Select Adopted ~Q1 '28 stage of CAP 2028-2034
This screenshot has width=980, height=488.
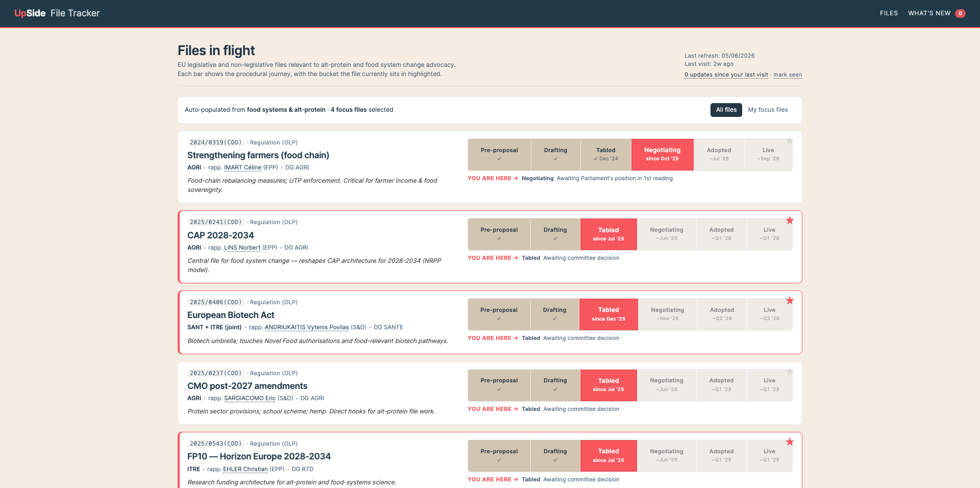coord(721,234)
